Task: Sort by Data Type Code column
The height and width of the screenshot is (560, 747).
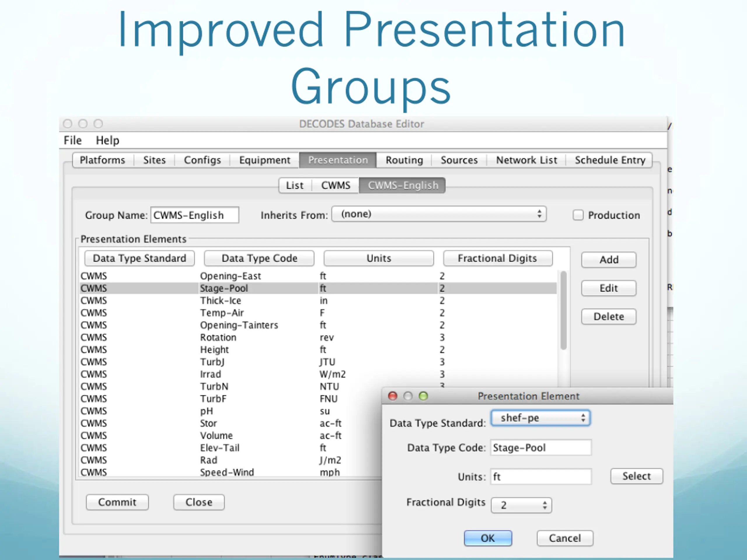Action: pos(259,258)
